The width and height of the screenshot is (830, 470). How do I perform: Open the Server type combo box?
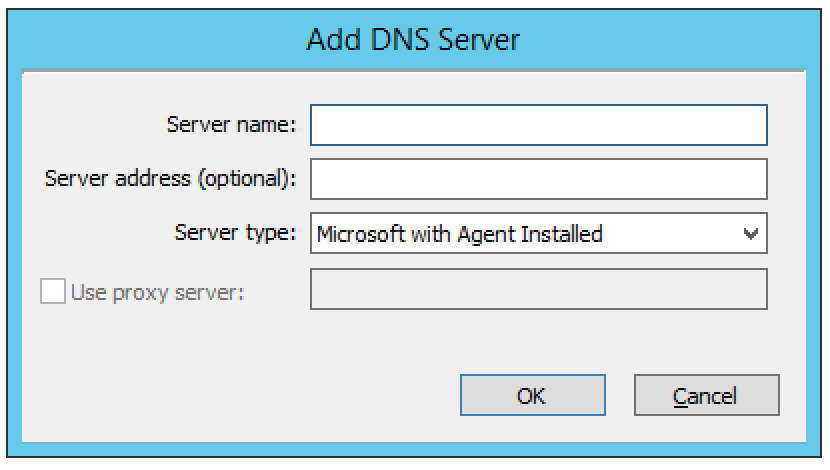pyautogui.click(x=538, y=234)
